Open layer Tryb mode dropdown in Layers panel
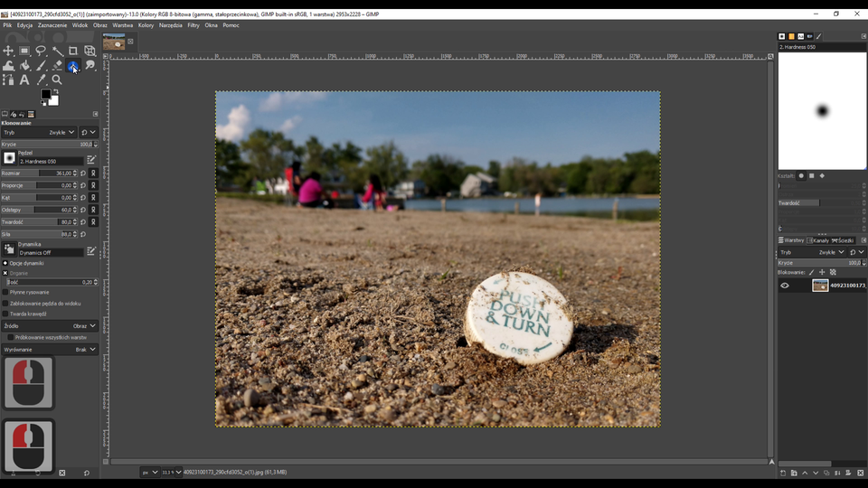Image resolution: width=868 pixels, height=488 pixels. pos(812,252)
